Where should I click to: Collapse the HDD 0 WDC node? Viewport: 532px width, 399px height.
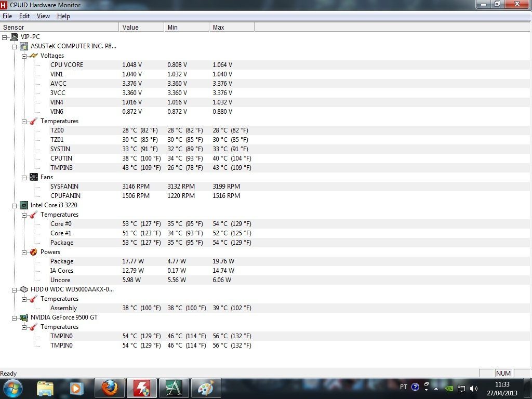14,290
